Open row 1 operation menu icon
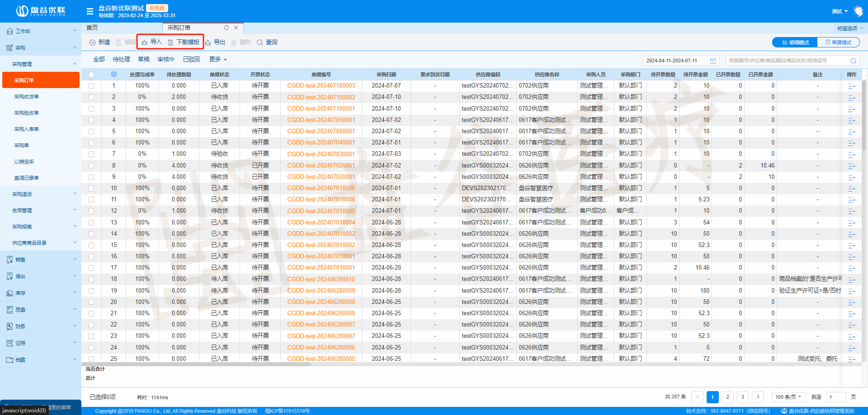This screenshot has height=415, width=868. [x=851, y=86]
